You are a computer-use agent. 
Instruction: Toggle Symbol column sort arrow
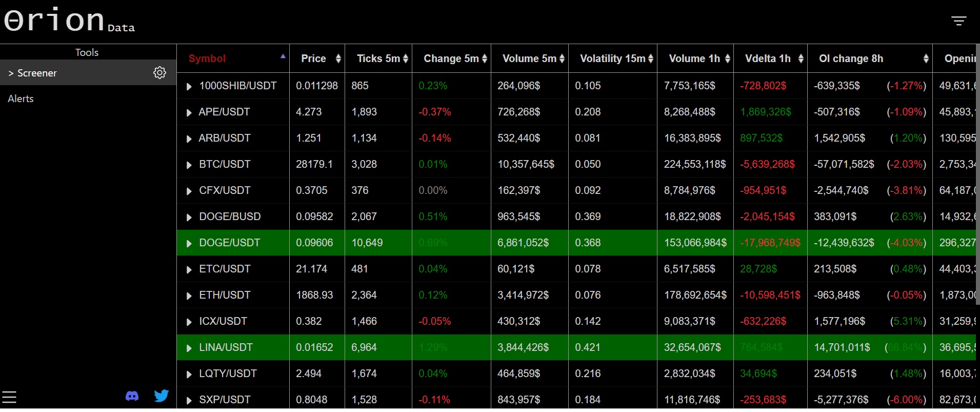[283, 56]
